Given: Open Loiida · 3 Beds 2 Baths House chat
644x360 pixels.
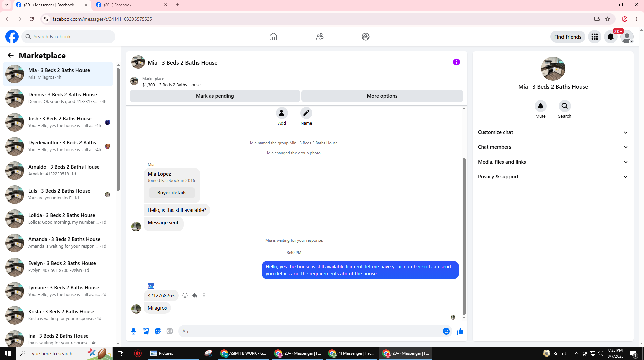Looking at the screenshot, I should (58, 219).
